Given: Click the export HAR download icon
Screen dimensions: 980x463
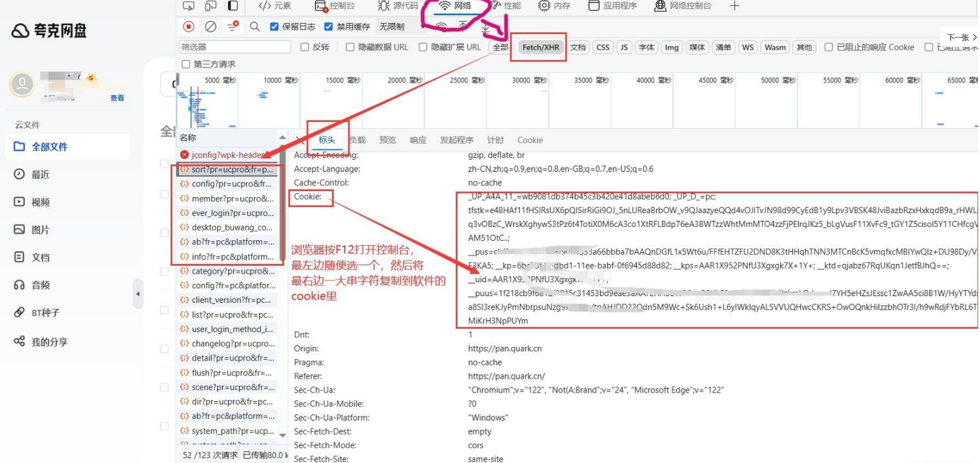Looking at the screenshot, I should (x=485, y=27).
